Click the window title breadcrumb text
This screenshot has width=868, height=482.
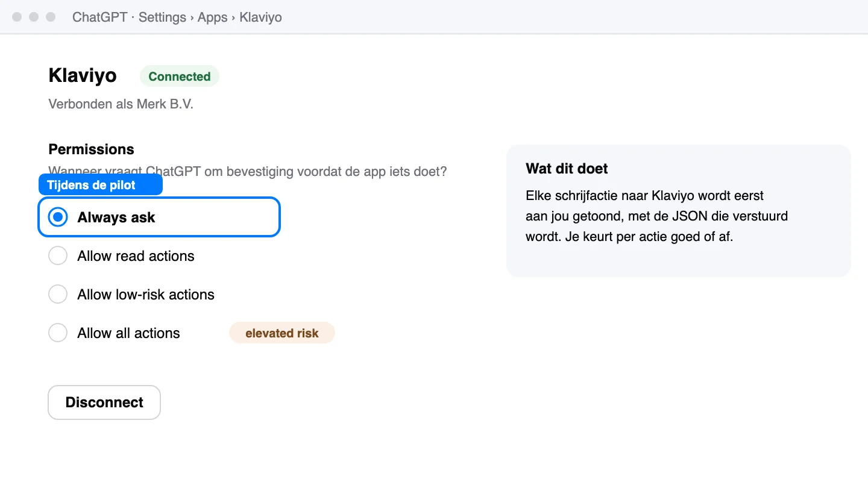tap(177, 17)
